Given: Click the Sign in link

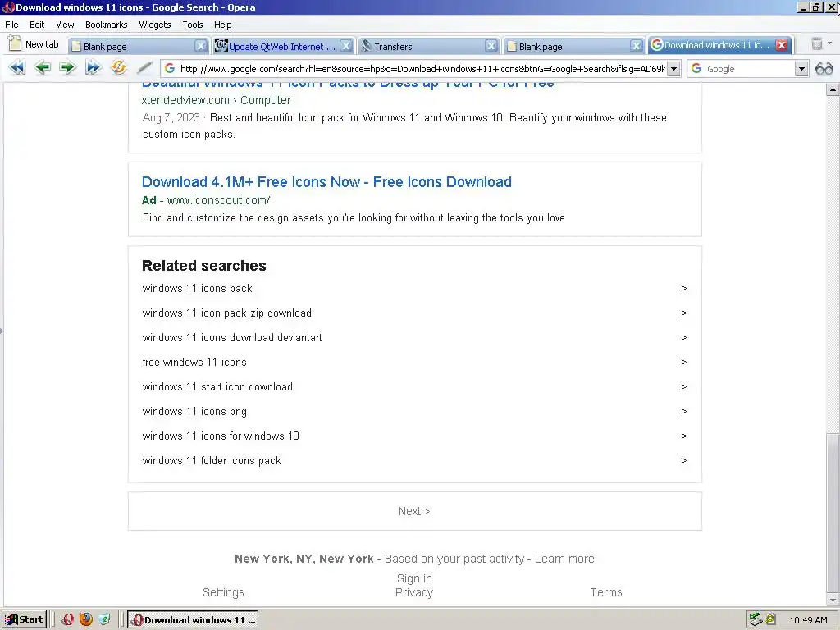Looking at the screenshot, I should [414, 578].
